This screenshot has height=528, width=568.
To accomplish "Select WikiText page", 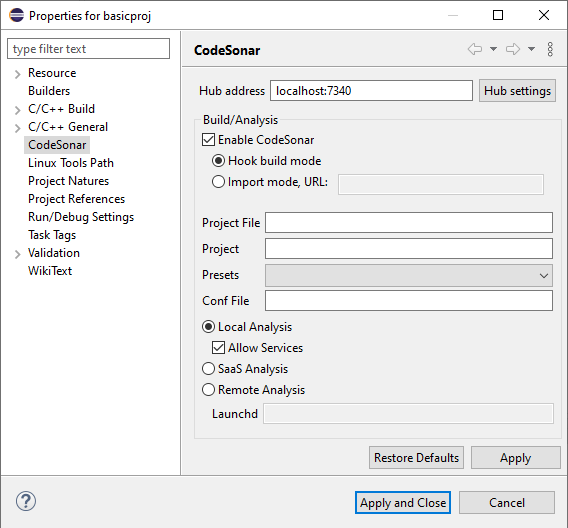I will [50, 271].
